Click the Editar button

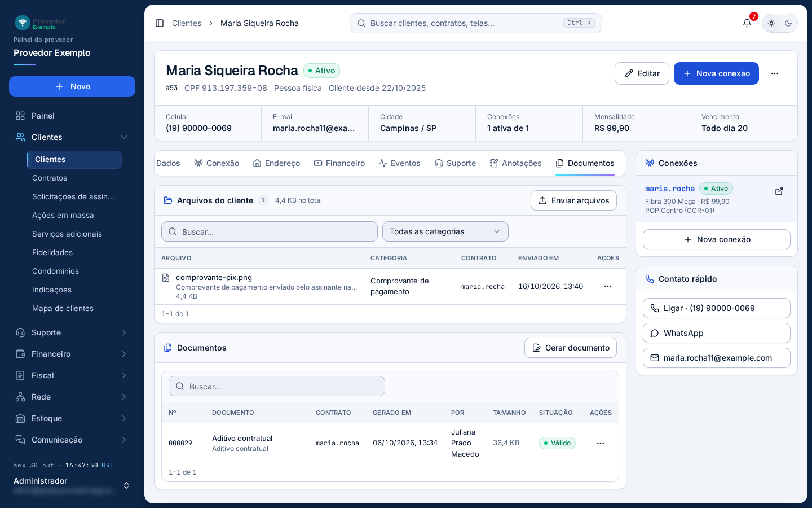642,73
